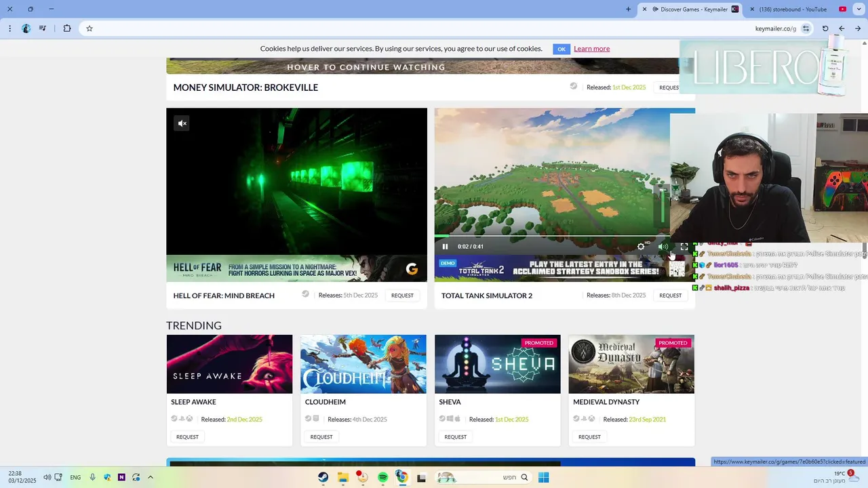This screenshot has height=488, width=868.
Task: Pause the Total Tank Simulator 2 video
Action: (445, 247)
